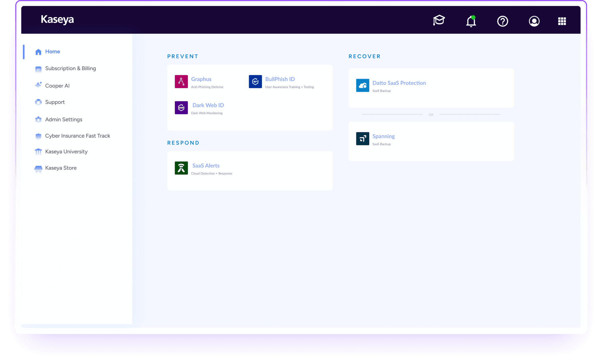Click the Dark Web ID icon
Screen dimensions: 602x364
click(x=181, y=108)
